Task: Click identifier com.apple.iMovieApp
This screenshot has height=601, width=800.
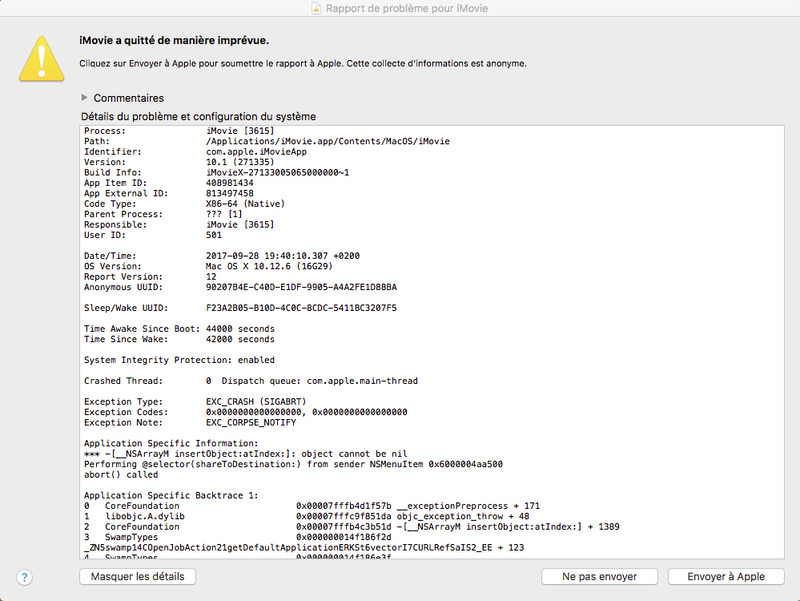Action: tap(256, 152)
